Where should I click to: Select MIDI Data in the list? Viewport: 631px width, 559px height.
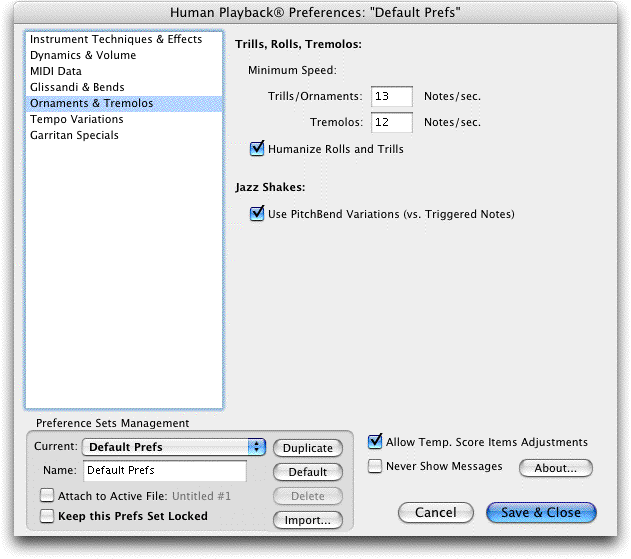click(x=124, y=71)
